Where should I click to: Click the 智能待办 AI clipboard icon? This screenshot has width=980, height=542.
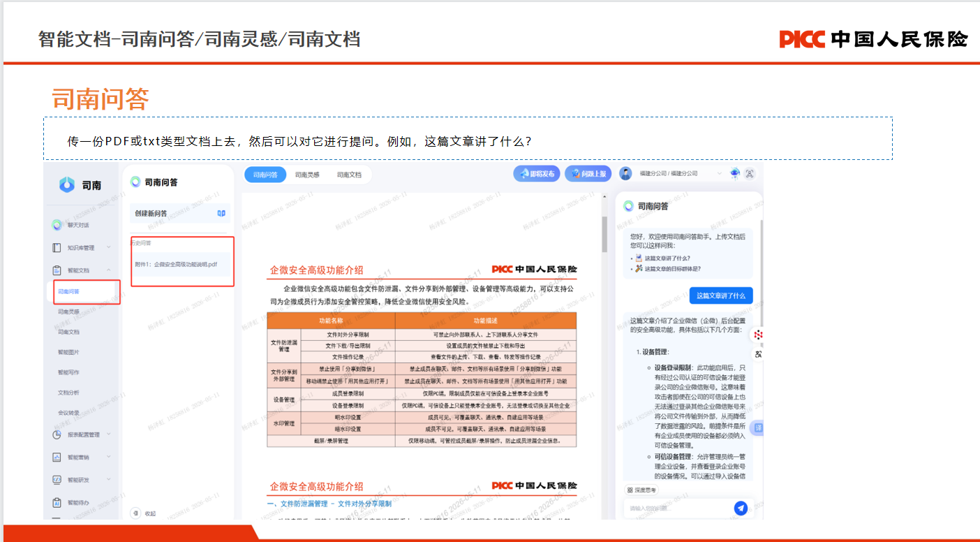(57, 502)
